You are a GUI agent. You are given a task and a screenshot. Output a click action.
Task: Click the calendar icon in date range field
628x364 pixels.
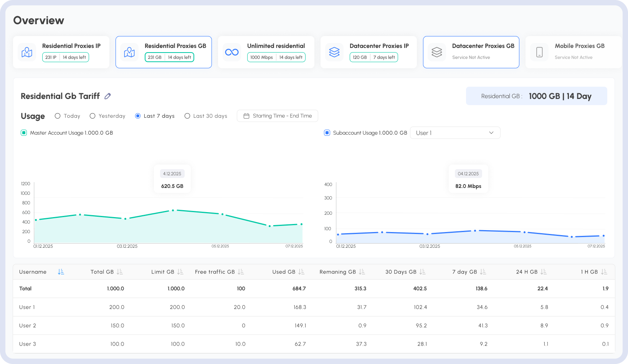[x=246, y=116]
